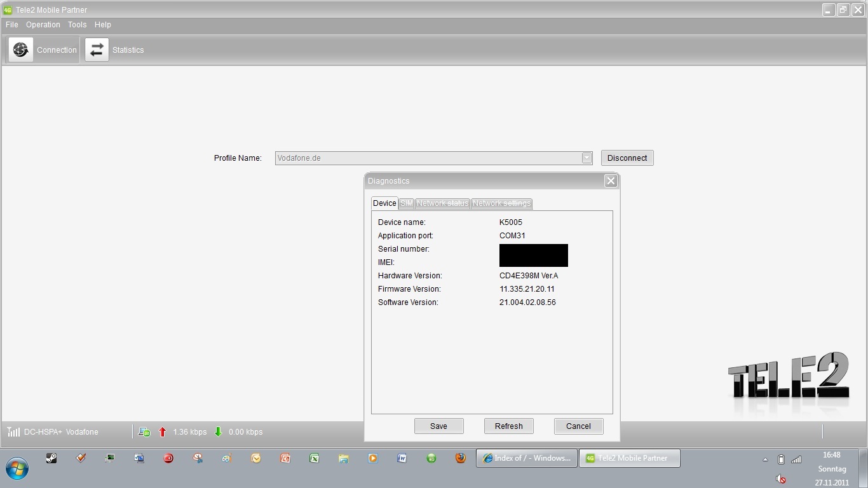Image resolution: width=868 pixels, height=488 pixels.
Task: Switch to the Network status tab
Action: pyautogui.click(x=442, y=203)
